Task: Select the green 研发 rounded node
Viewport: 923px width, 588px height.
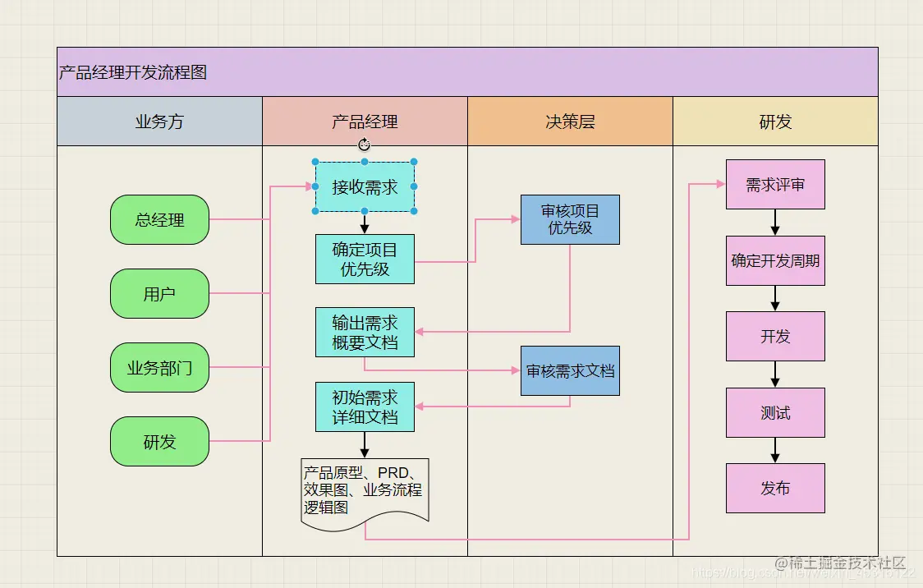Action: point(159,442)
